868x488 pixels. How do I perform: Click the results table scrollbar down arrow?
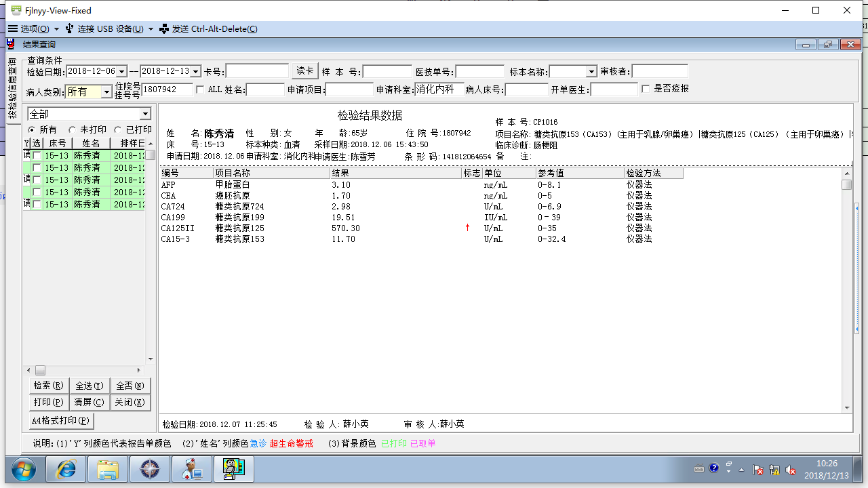coord(846,407)
